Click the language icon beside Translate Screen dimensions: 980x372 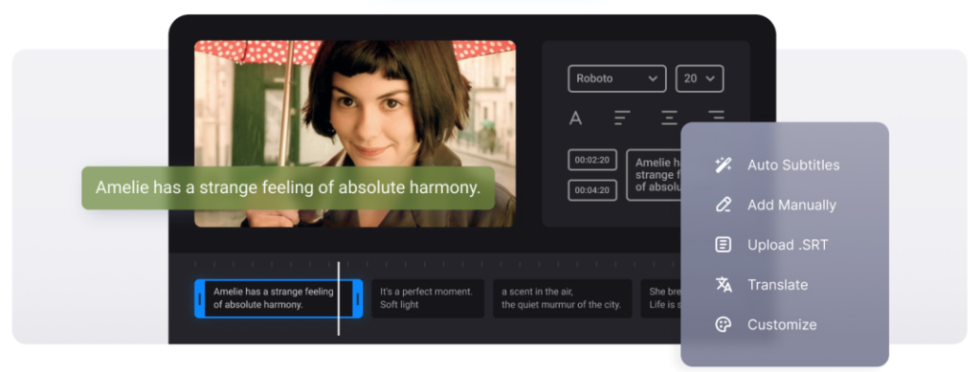724,285
